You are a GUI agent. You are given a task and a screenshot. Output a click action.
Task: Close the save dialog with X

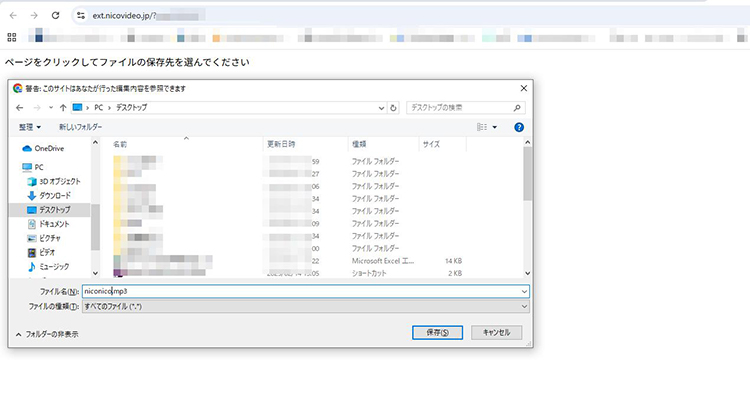click(524, 88)
